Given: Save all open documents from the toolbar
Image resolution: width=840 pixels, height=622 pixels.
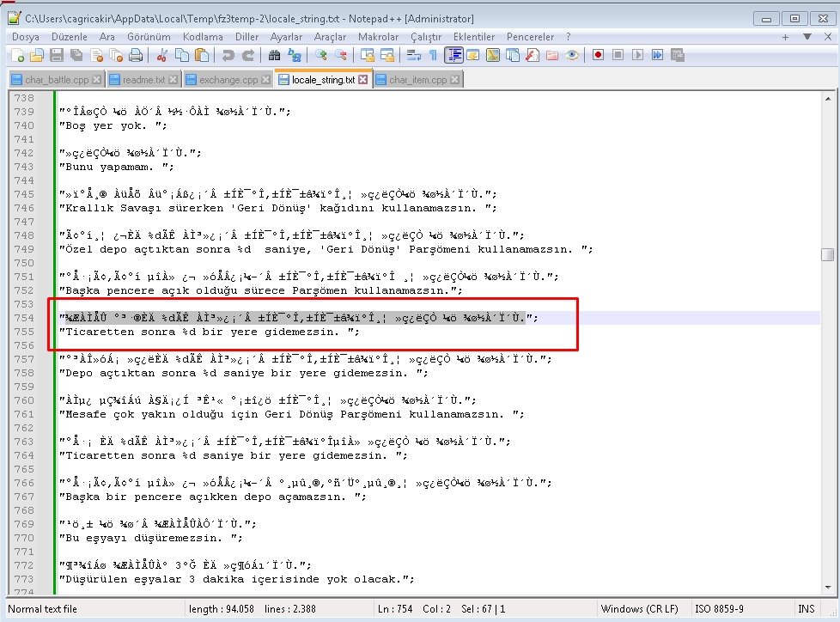Looking at the screenshot, I should pyautogui.click(x=76, y=55).
